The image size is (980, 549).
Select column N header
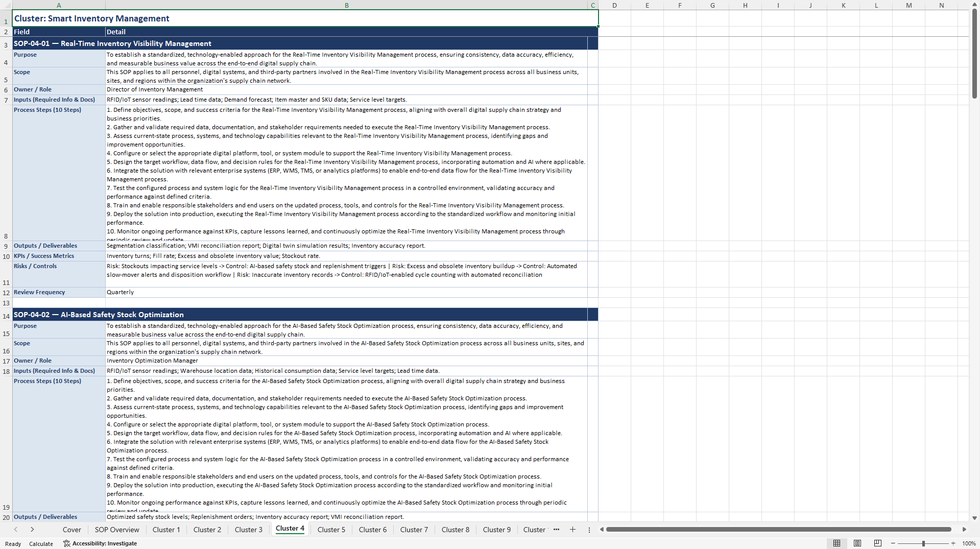coord(941,5)
